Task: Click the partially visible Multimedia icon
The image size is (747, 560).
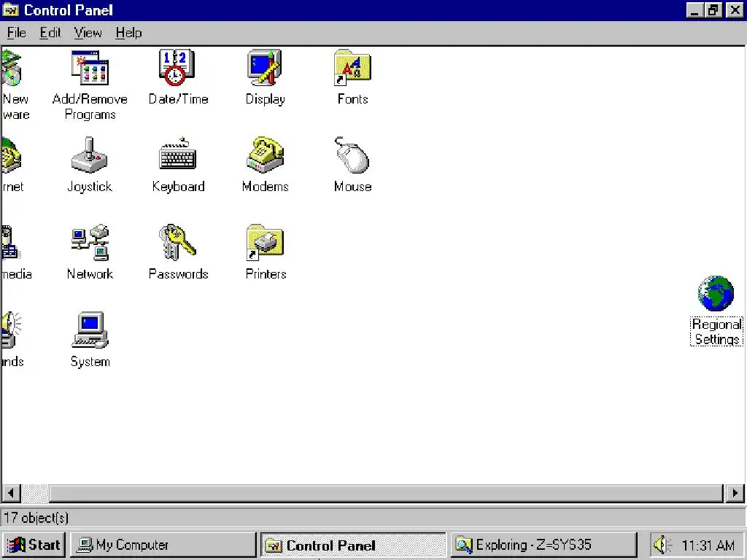Action: pyautogui.click(x=10, y=242)
